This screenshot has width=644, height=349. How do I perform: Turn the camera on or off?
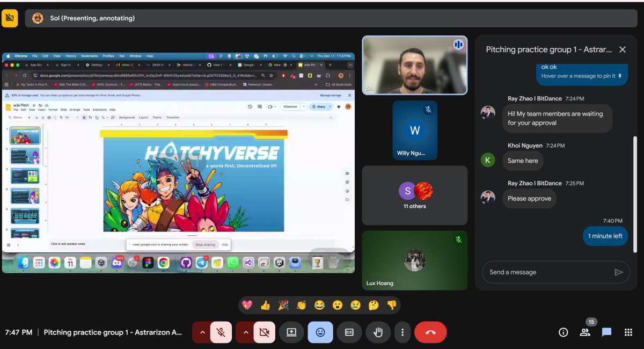[x=264, y=332]
